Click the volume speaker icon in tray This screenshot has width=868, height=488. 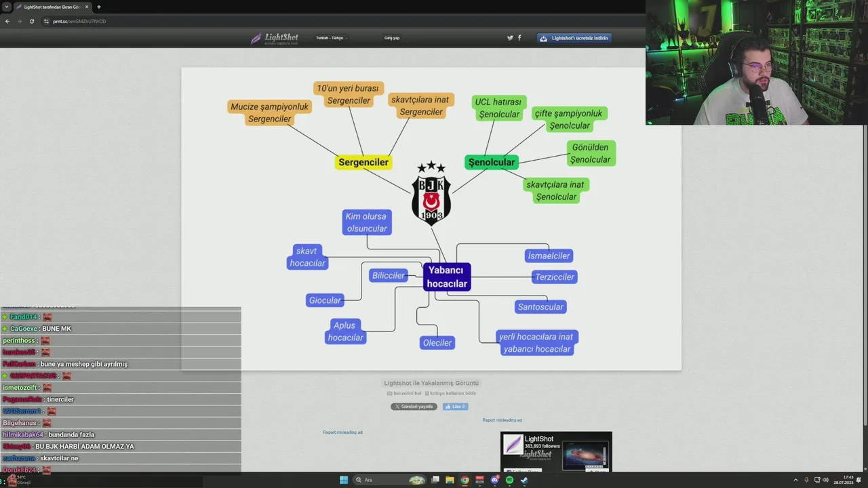pyautogui.click(x=825, y=480)
